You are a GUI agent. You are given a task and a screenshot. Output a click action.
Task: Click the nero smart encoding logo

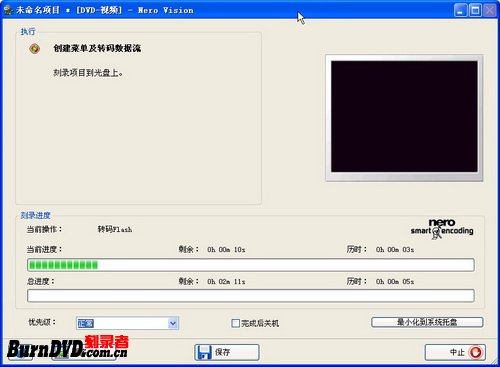click(x=442, y=229)
